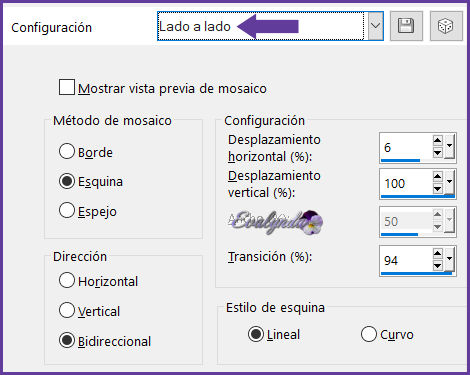Image resolution: width=470 pixels, height=375 pixels.
Task: Select the Espejo mosaic method
Action: point(67,210)
